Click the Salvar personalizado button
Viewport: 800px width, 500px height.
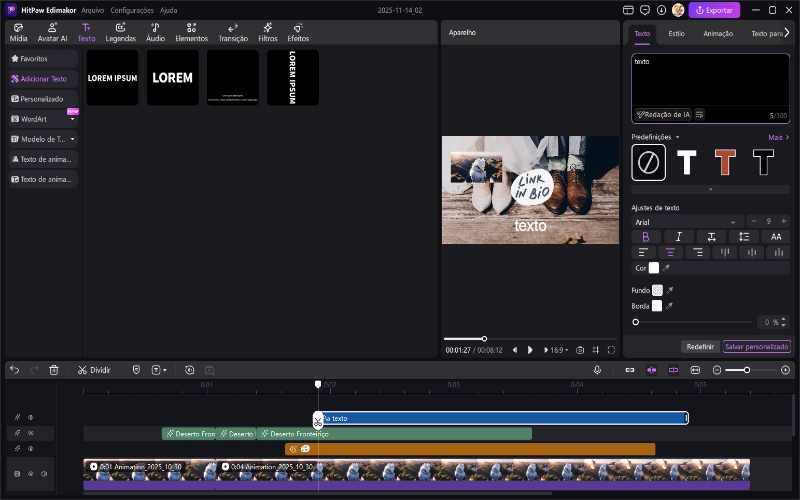pos(756,346)
